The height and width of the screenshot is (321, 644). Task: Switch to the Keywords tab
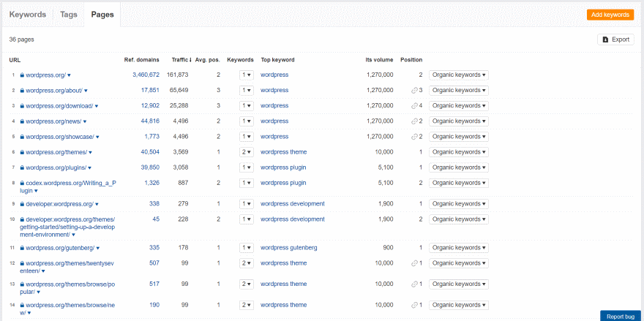point(27,15)
